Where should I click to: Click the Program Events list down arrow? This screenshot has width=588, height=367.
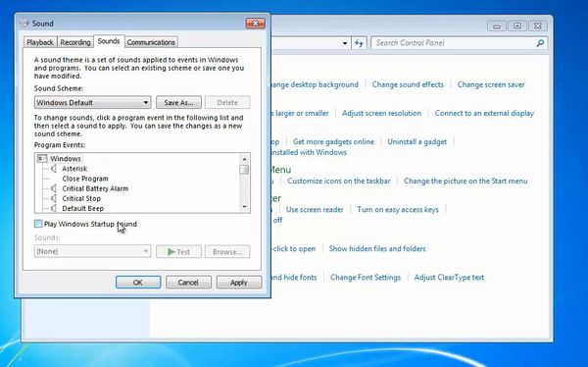click(244, 207)
